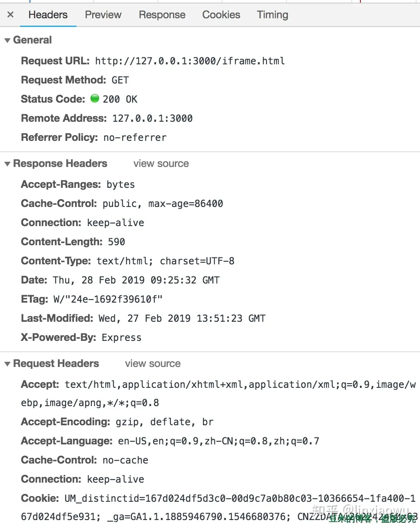Click view source for Request Headers
Viewport: 420px width, 527px height.
point(153,364)
